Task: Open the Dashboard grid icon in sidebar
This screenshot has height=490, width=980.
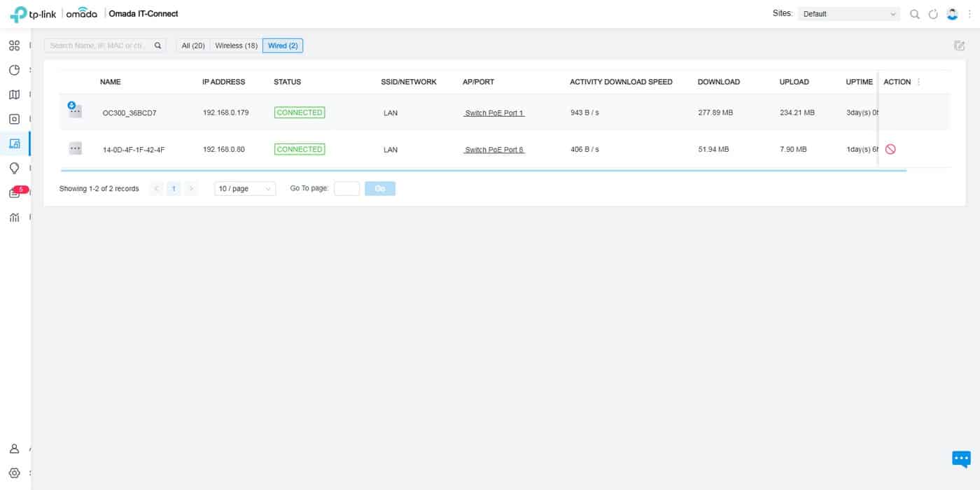Action: coord(14,45)
